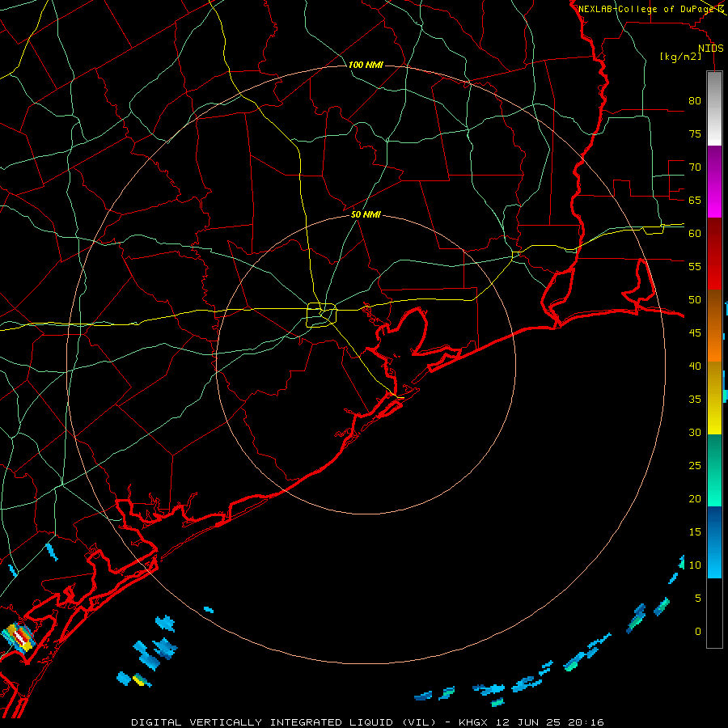Click the 65 value on the scale

pyautogui.click(x=695, y=200)
